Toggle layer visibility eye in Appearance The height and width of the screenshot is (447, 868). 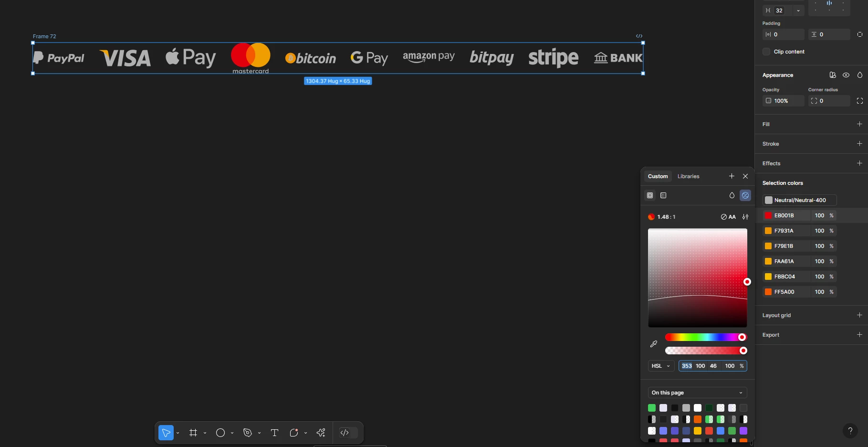pos(846,75)
